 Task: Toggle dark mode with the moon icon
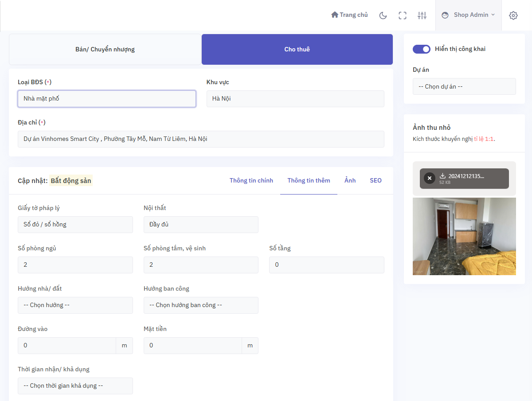point(383,15)
